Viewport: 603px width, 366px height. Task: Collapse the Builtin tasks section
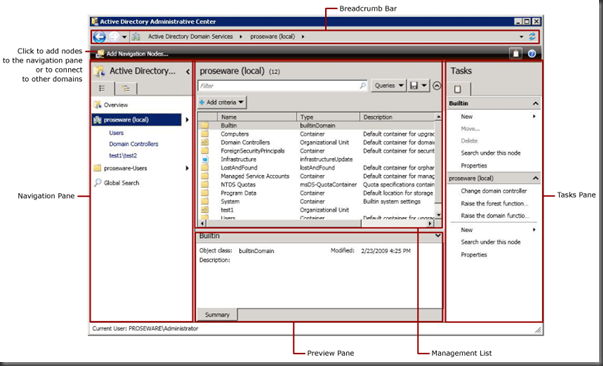(535, 103)
